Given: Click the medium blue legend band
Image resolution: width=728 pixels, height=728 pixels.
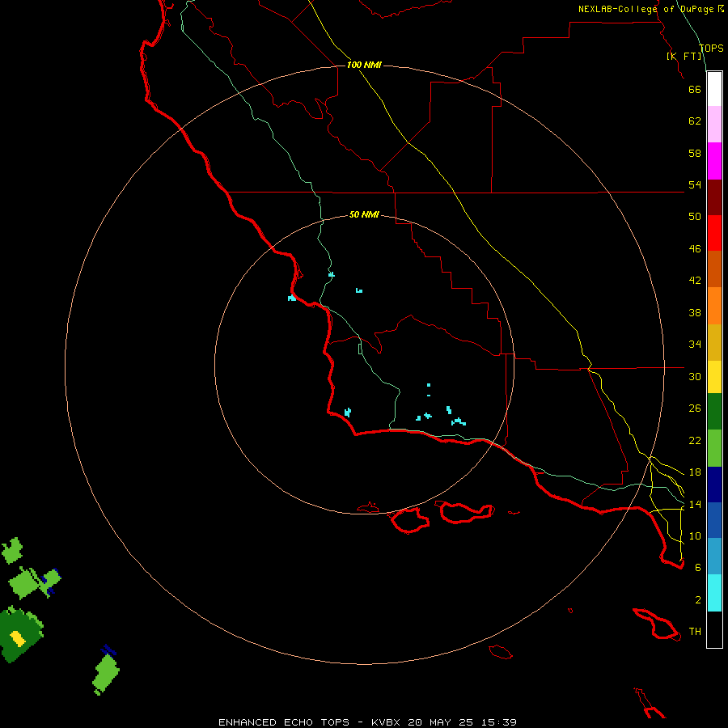Looking at the screenshot, I should [714, 520].
